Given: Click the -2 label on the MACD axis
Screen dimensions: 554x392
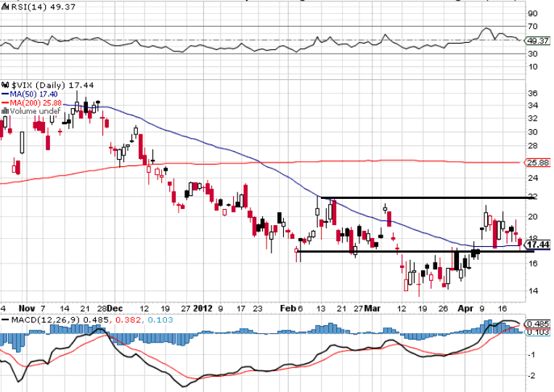Looking at the screenshot, I should (x=531, y=376).
